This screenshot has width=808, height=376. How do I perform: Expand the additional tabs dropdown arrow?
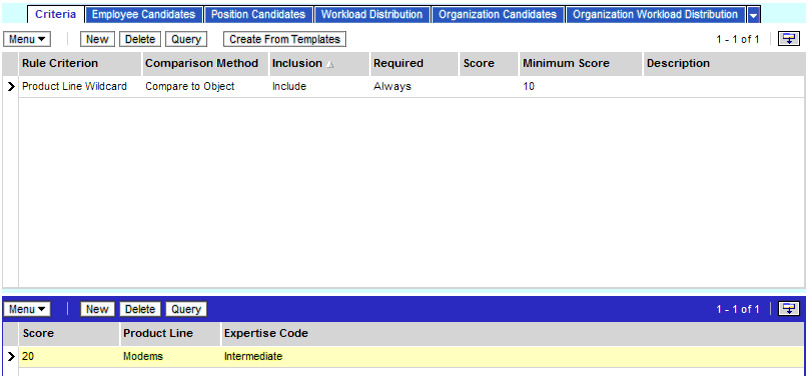pyautogui.click(x=753, y=15)
